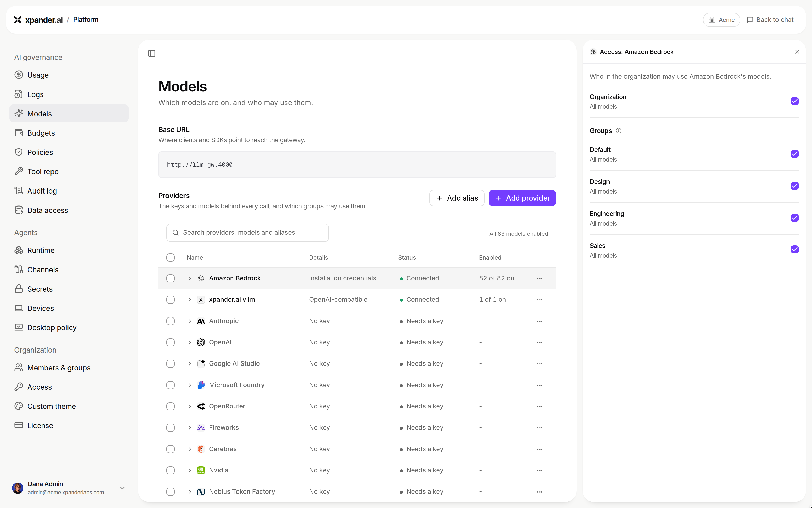Open the Groups info tooltip icon
Viewport: 812px width, 508px height.
tap(618, 131)
